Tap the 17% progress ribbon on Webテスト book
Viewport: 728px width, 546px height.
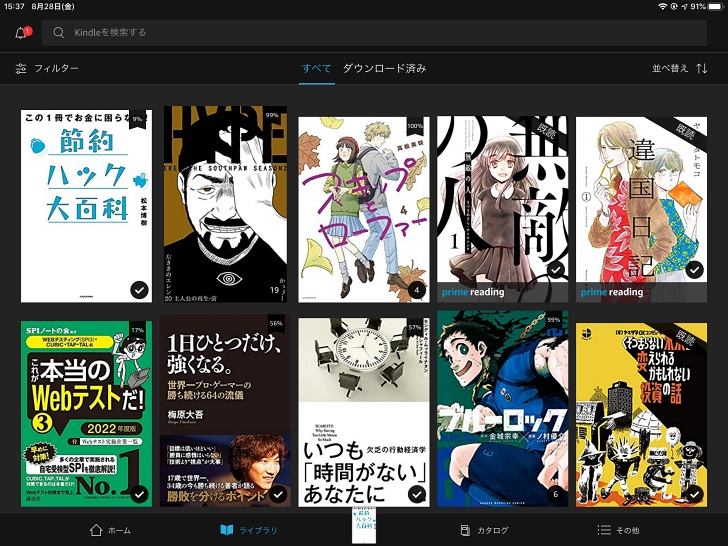click(137, 331)
